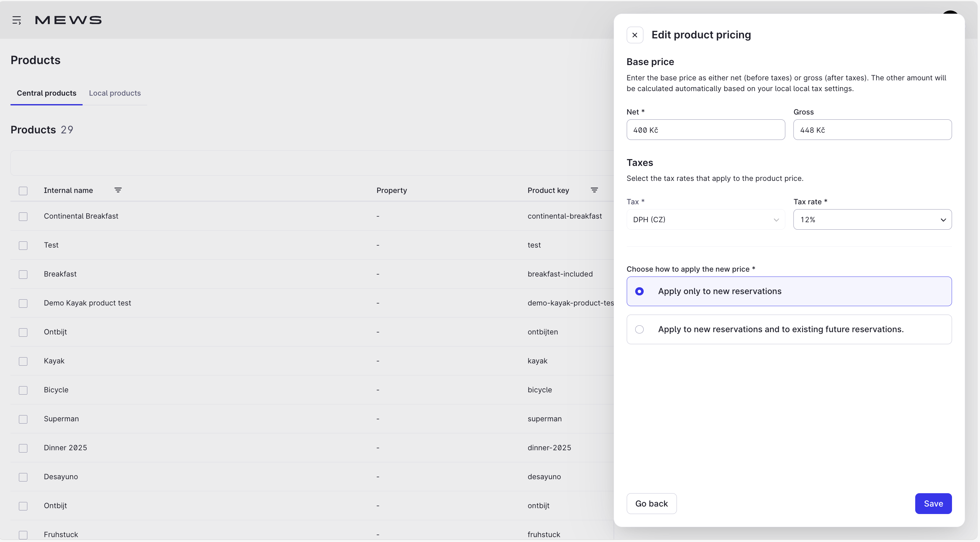Screen dimensions: 980x542
Task: Open the Tax DPH (CZ) dropdown
Action: pos(700,220)
